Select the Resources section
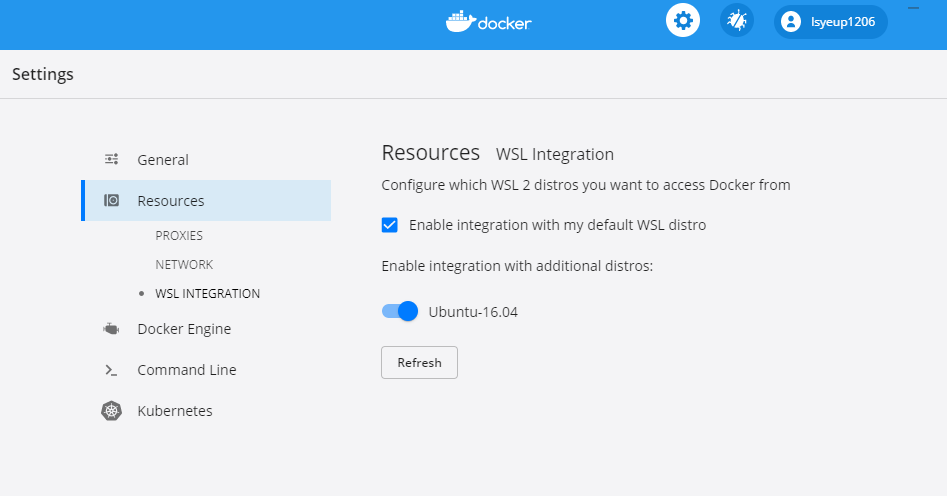Viewport: 947px width, 496px height. point(206,200)
